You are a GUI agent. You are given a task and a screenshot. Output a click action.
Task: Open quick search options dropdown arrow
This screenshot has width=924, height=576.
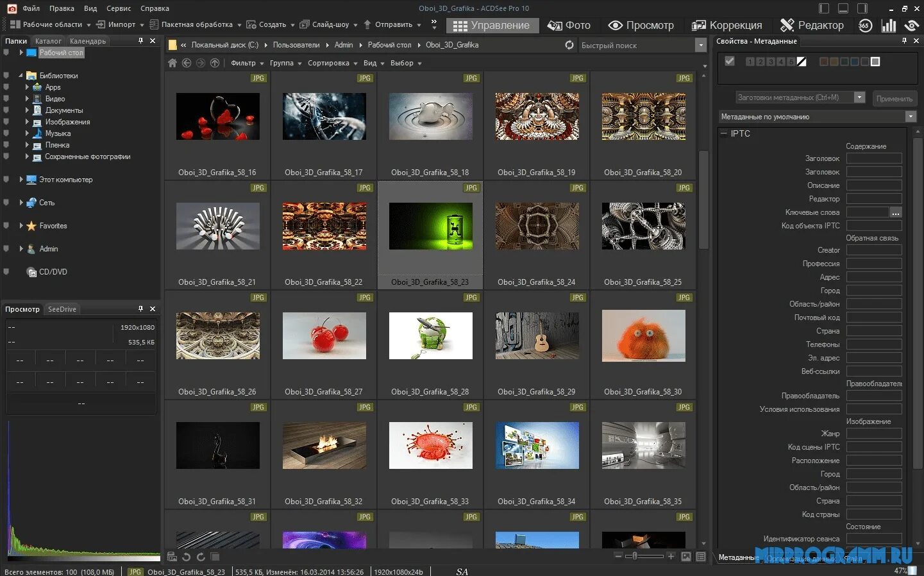[700, 45]
